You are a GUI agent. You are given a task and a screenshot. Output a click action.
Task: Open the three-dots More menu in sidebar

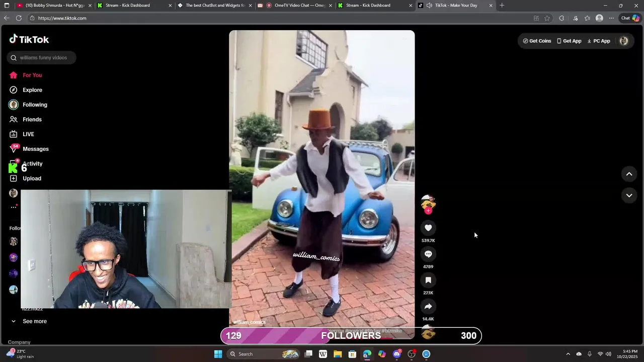tap(14, 207)
